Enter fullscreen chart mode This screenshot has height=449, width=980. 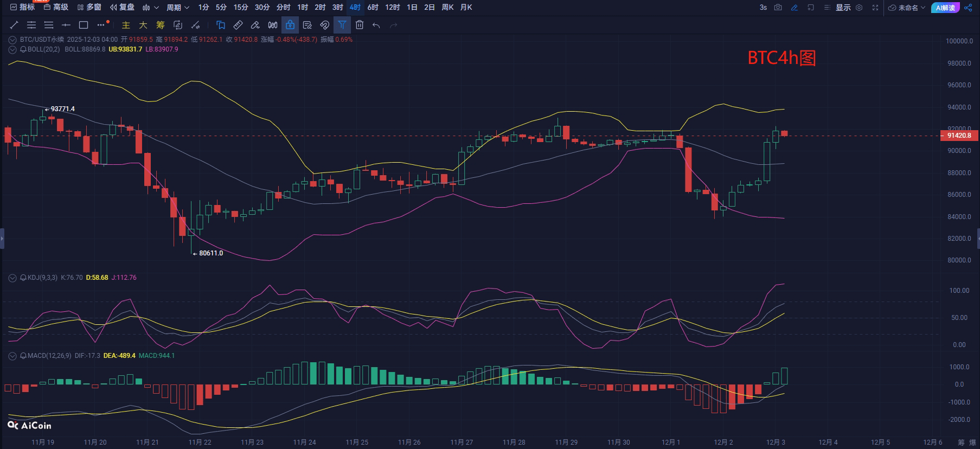click(875, 8)
